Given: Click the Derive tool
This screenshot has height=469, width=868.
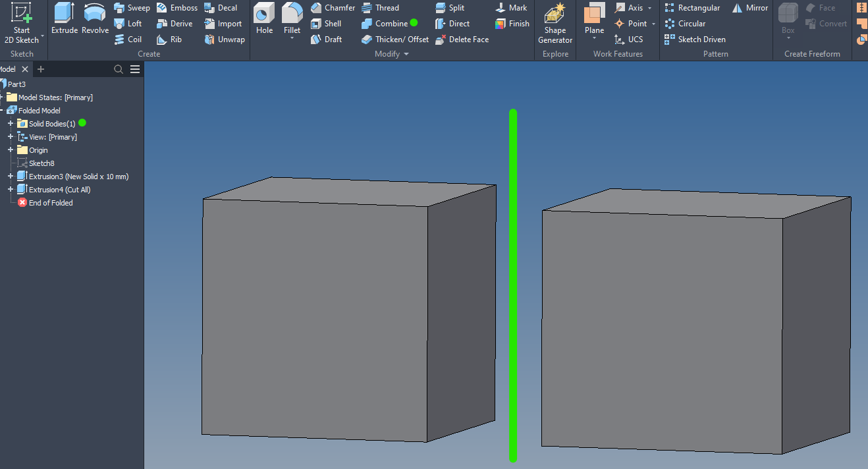Looking at the screenshot, I should (175, 24).
